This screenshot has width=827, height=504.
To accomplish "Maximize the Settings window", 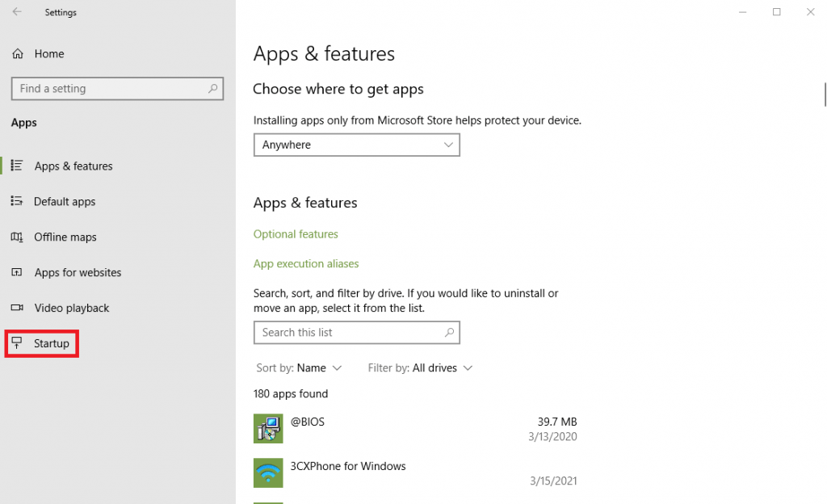I will point(776,11).
